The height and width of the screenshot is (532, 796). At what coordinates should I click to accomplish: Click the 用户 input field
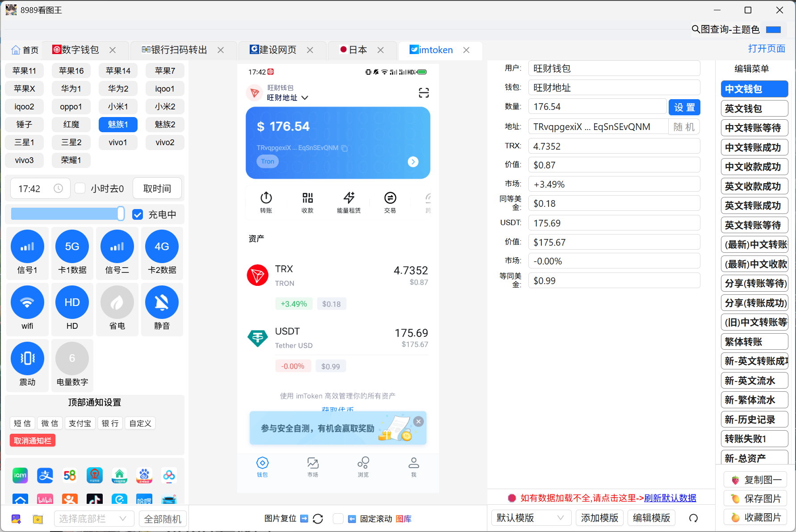(614, 68)
